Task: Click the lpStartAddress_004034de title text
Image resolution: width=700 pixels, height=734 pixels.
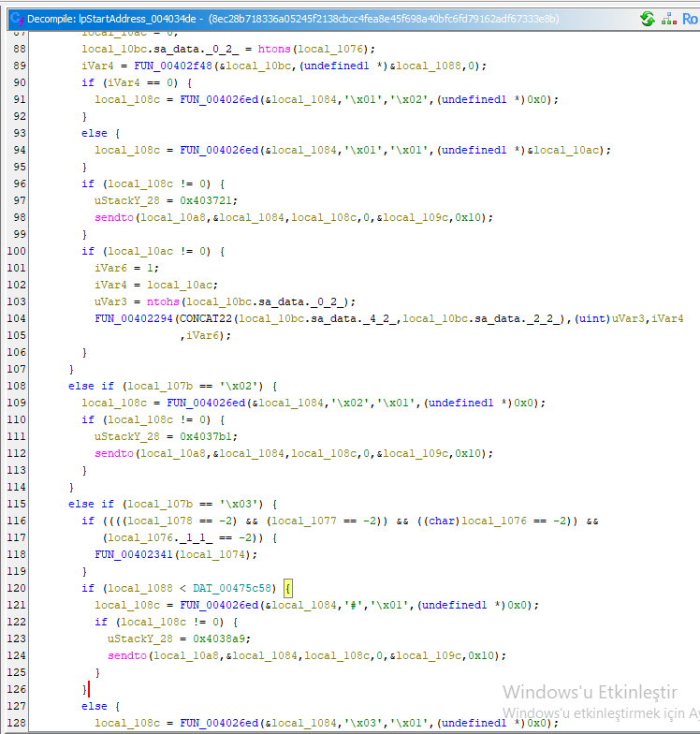Action: [140, 19]
